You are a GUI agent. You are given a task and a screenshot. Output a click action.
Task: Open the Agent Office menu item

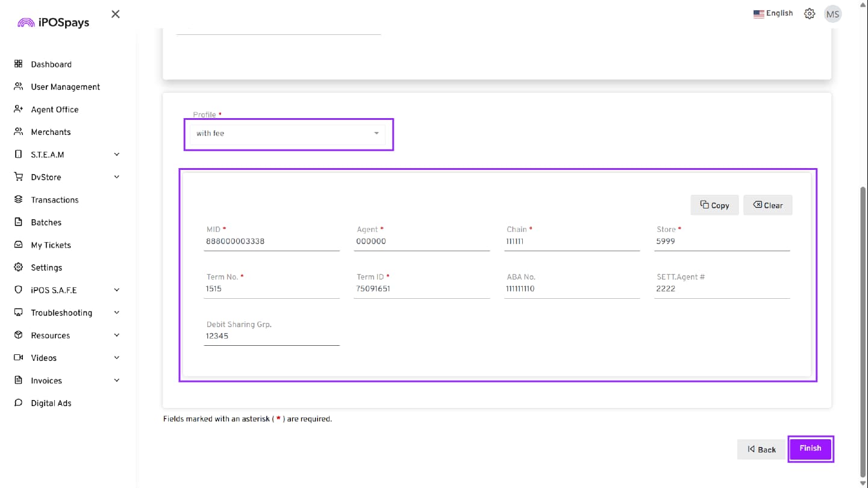[x=54, y=110]
